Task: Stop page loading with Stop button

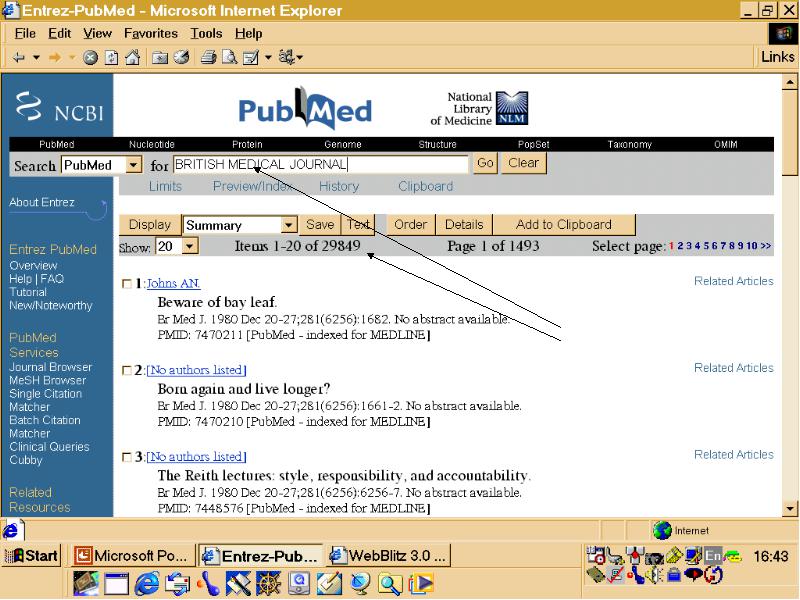Action: click(x=90, y=58)
